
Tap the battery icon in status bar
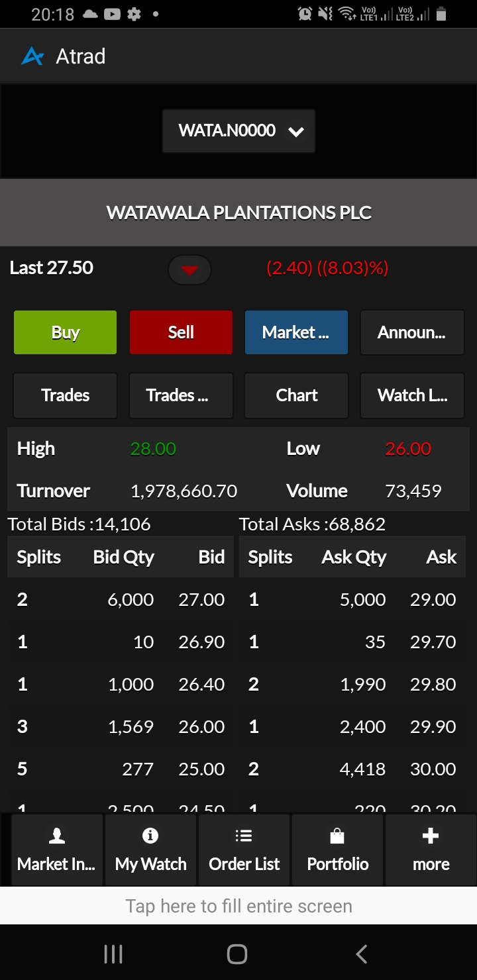pos(442,13)
